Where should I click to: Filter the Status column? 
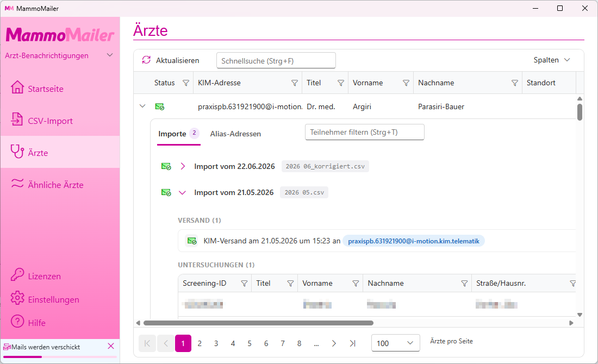(x=186, y=83)
